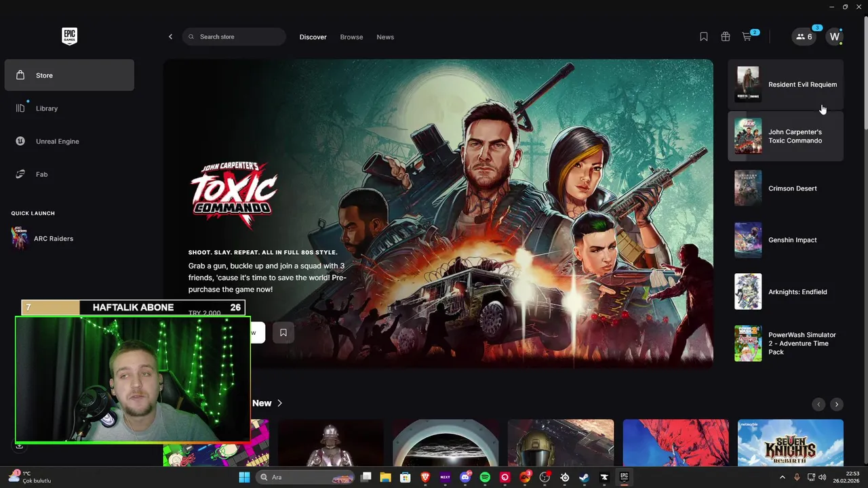
Task: Show hidden system tray icons
Action: point(782,477)
